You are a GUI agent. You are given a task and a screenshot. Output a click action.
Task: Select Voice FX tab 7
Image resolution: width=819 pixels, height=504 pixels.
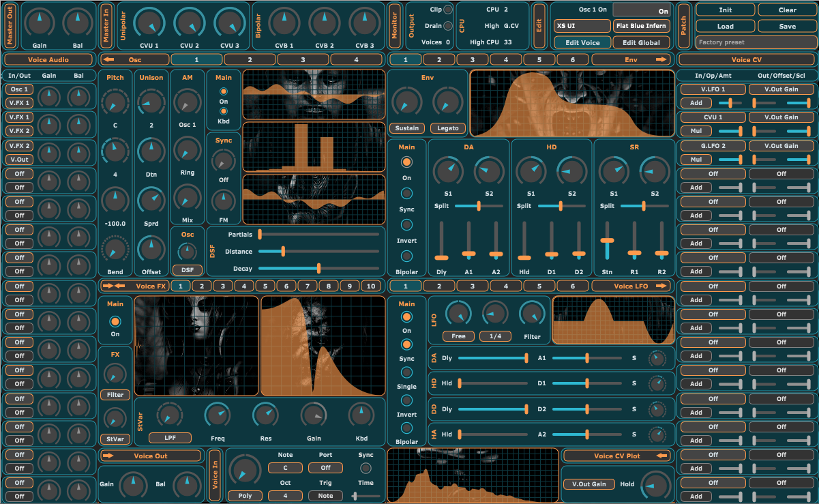307,286
